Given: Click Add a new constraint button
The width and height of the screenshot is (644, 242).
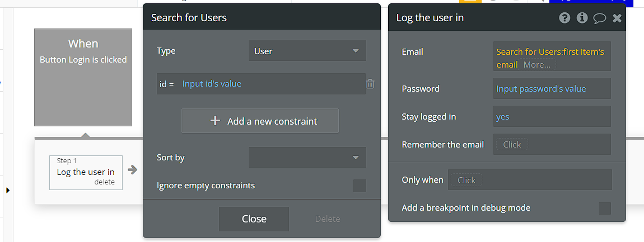Looking at the screenshot, I should (260, 121).
